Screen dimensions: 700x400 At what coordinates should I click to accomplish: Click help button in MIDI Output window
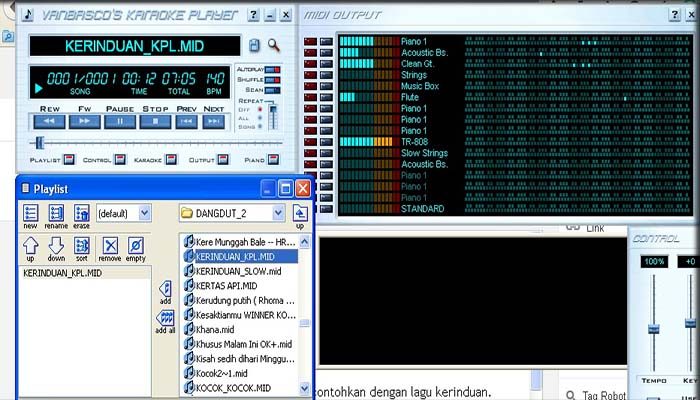pyautogui.click(x=675, y=15)
